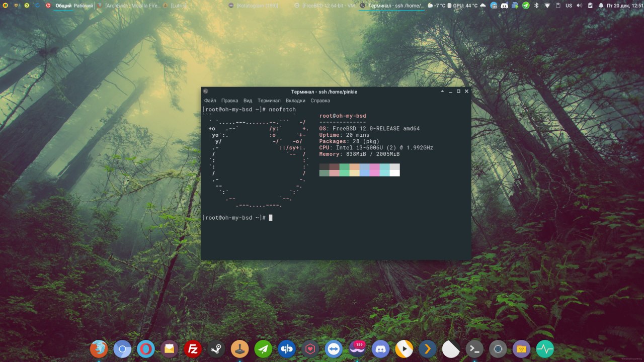Click the Discord tray icon in top panel

tap(505, 6)
